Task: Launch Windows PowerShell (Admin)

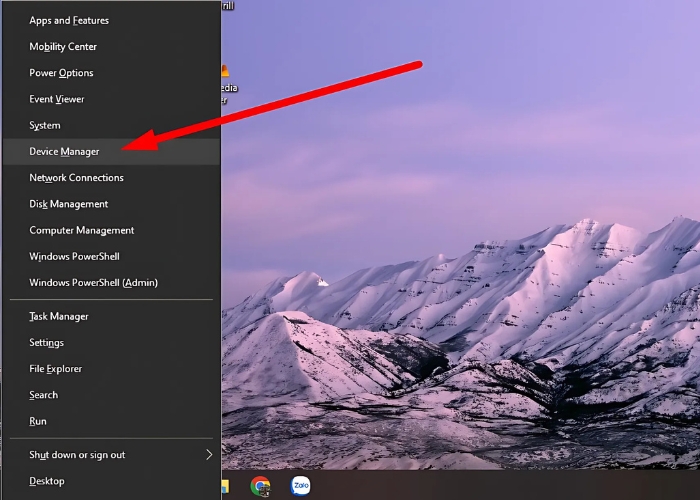Action: pos(93,283)
